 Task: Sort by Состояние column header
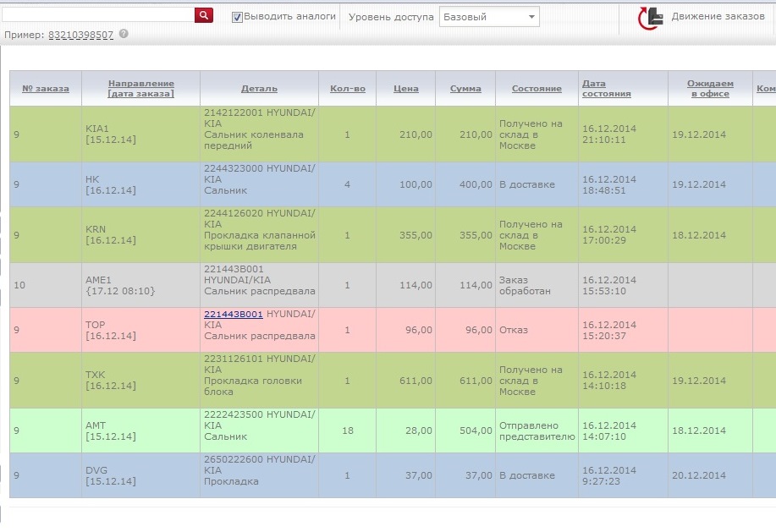pos(537,88)
